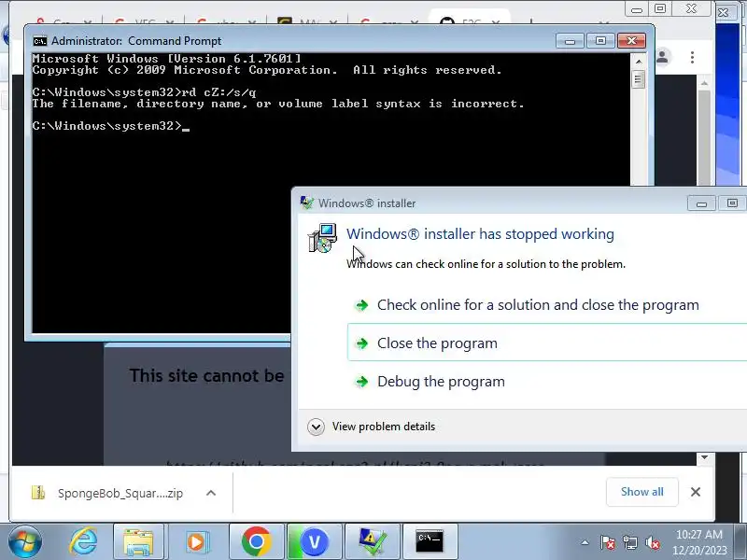Image resolution: width=747 pixels, height=560 pixels.
Task: Open Chrome profile avatar icon
Action: point(662,58)
